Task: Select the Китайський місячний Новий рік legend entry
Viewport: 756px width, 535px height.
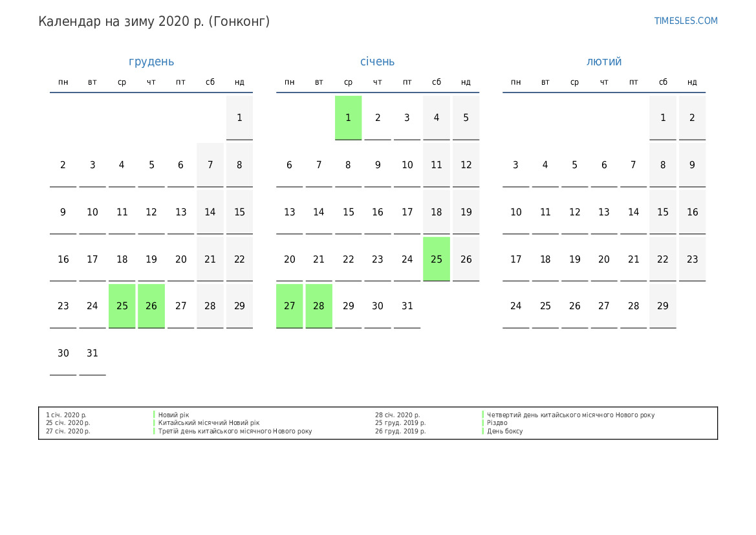Action: [x=209, y=423]
